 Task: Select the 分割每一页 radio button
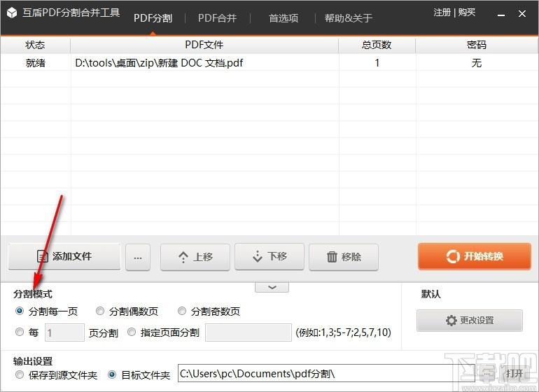point(20,311)
